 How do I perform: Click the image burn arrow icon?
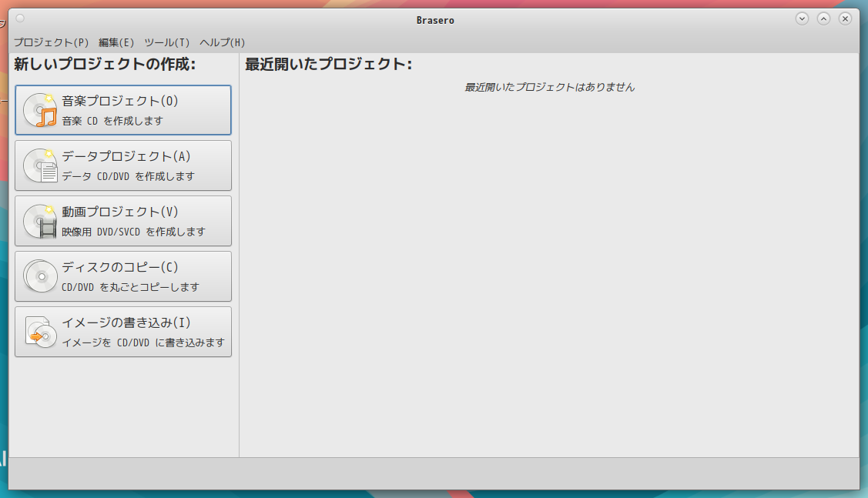click(x=40, y=332)
